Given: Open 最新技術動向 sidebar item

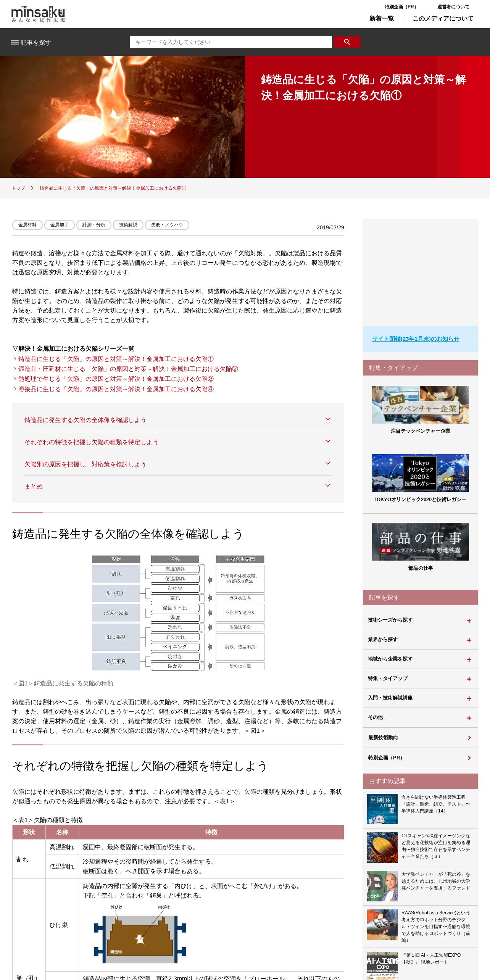Looking at the screenshot, I should click(421, 738).
